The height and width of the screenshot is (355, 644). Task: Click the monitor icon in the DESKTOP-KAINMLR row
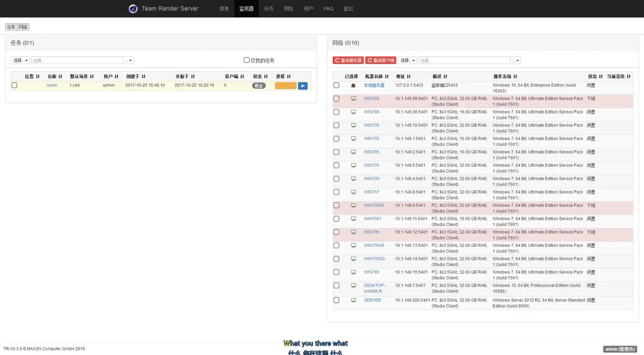pos(353,285)
